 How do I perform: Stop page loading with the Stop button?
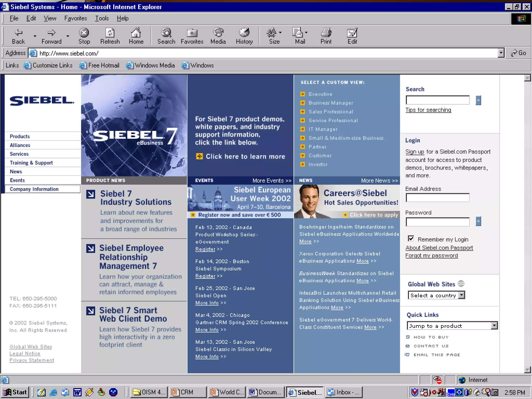84,36
